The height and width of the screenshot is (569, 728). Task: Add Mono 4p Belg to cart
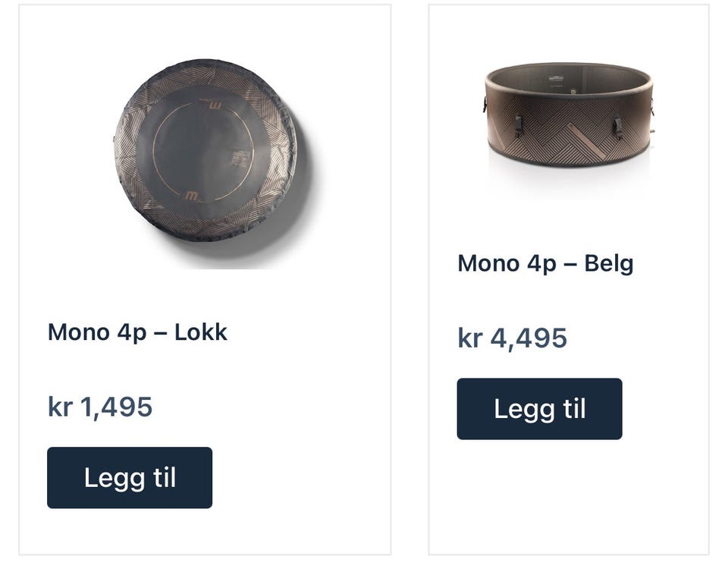coord(539,409)
